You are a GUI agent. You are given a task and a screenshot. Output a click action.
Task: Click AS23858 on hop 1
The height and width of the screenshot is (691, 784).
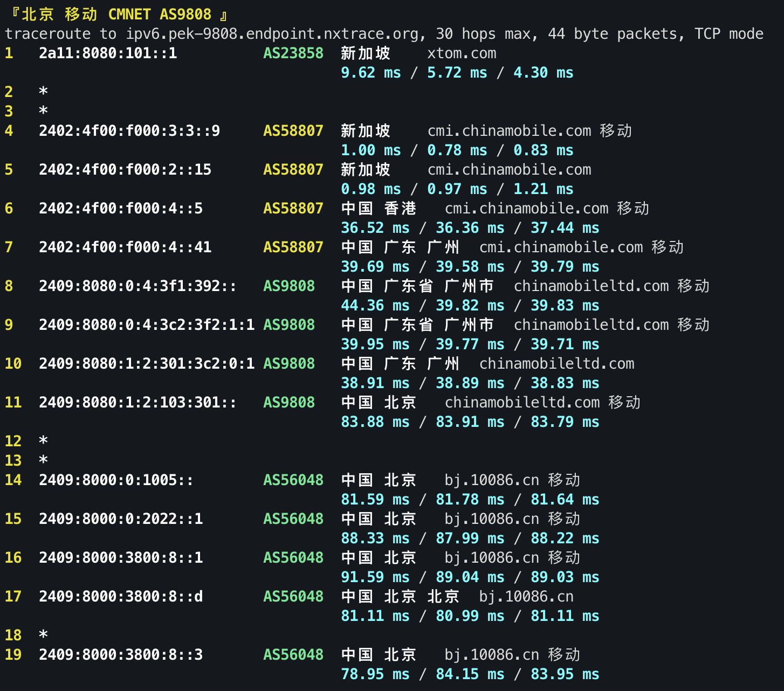pyautogui.click(x=293, y=53)
